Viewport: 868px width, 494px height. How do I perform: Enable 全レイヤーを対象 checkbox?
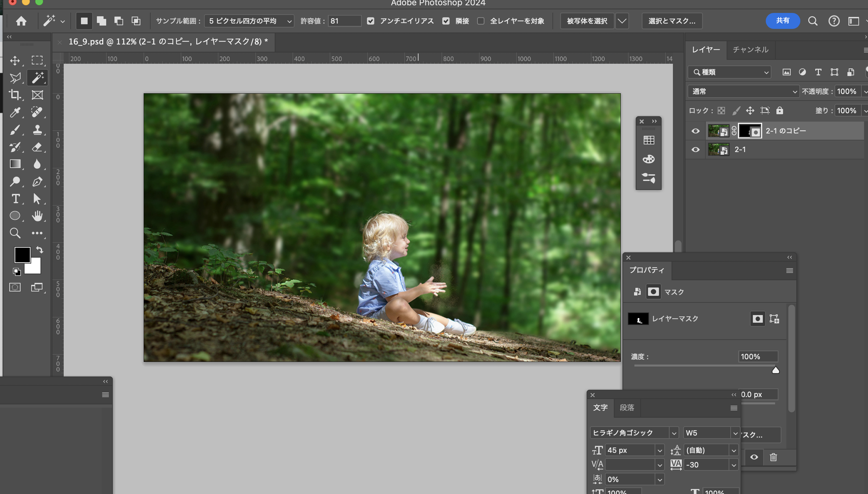[480, 21]
